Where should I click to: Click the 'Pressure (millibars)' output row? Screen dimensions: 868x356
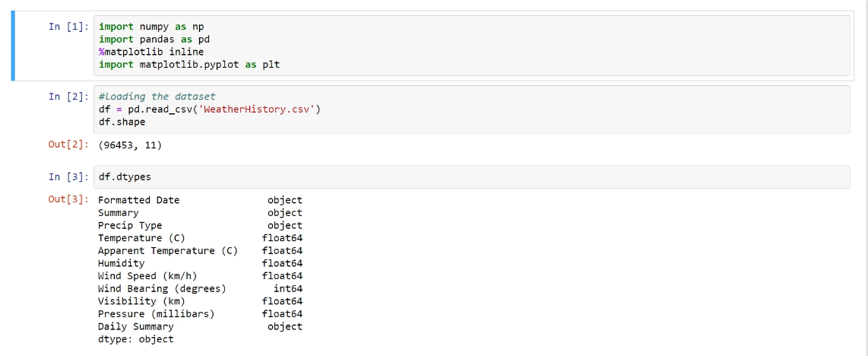point(157,314)
